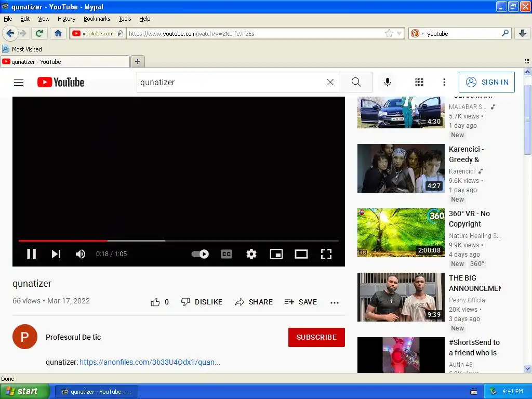This screenshot has height=399, width=532.
Task: Click the URL address field
Action: click(255, 34)
